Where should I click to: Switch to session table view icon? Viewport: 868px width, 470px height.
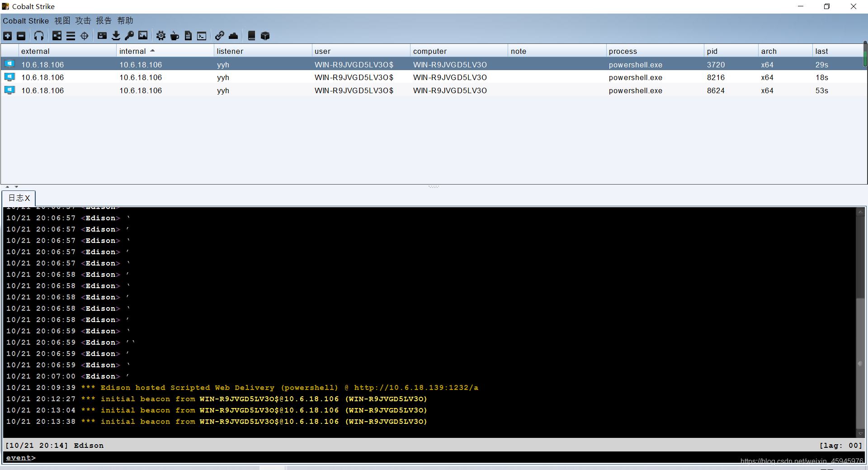[71, 36]
